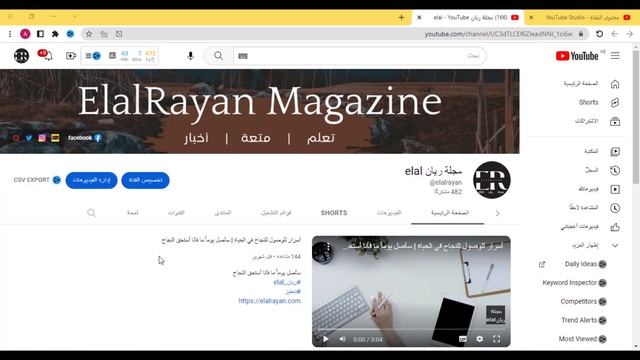Open Keyword Inspector tool
Screen dimensions: 640x360
tap(574, 282)
